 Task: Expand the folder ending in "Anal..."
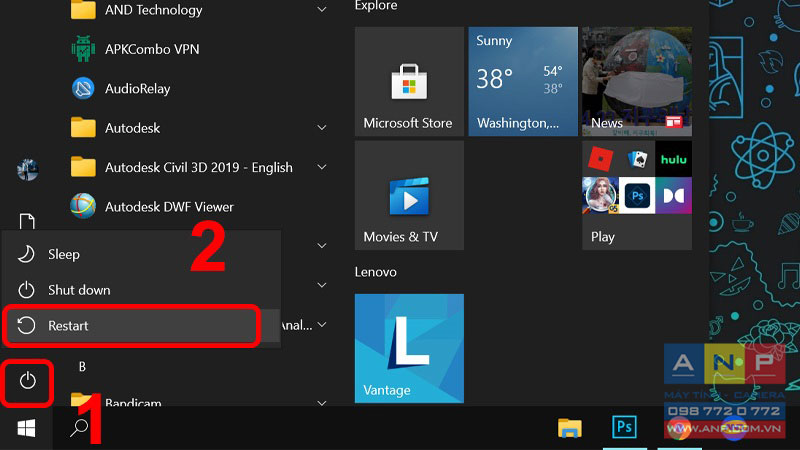tap(322, 324)
